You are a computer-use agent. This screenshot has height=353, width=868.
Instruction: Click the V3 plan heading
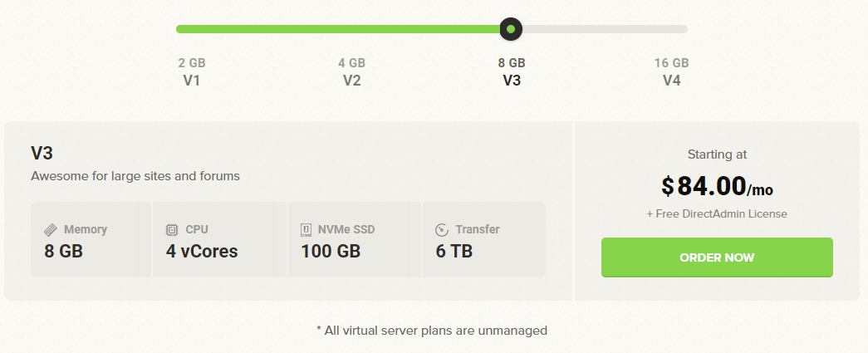click(42, 153)
